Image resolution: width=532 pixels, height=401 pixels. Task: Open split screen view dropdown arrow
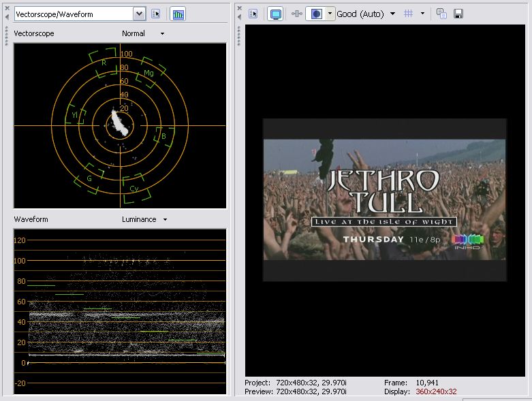[330, 14]
